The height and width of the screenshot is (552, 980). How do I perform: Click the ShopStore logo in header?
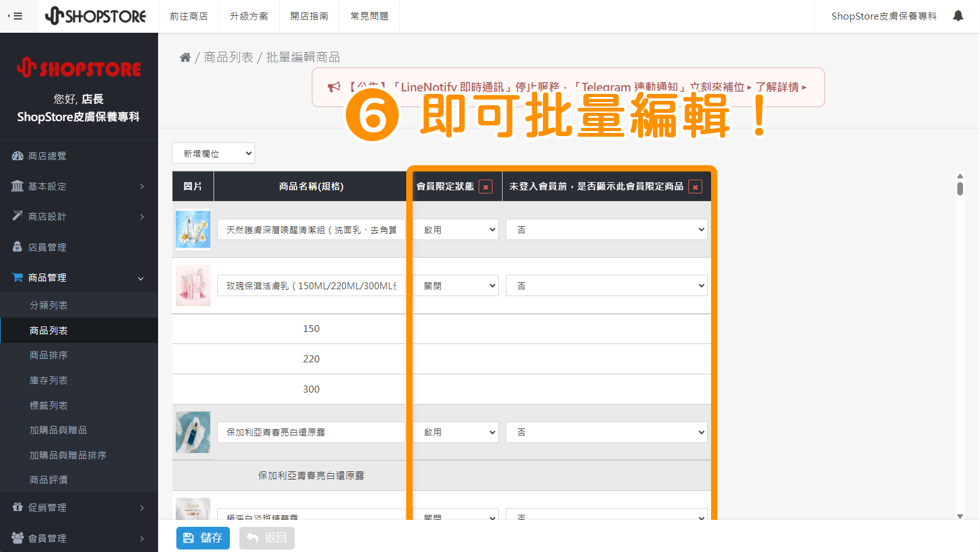click(x=96, y=16)
